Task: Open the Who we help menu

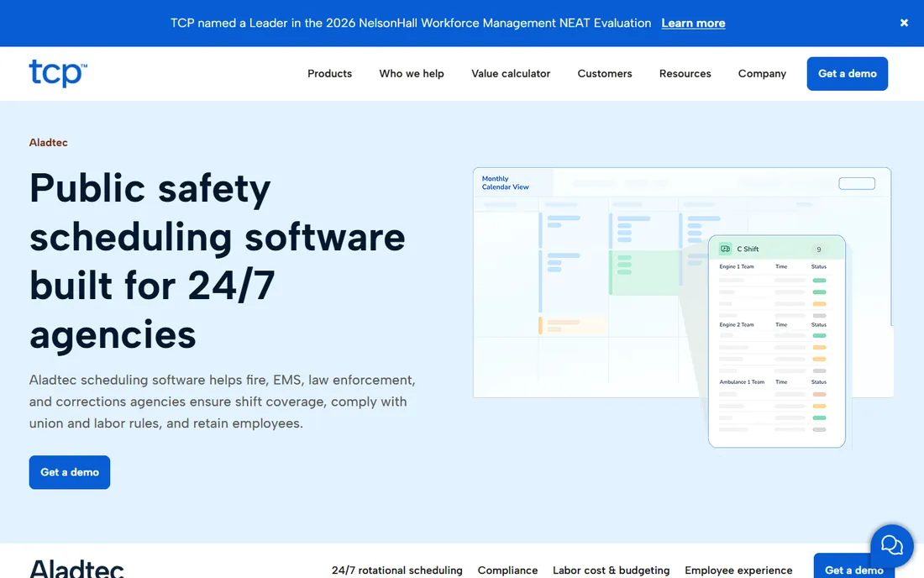Action: point(412,74)
